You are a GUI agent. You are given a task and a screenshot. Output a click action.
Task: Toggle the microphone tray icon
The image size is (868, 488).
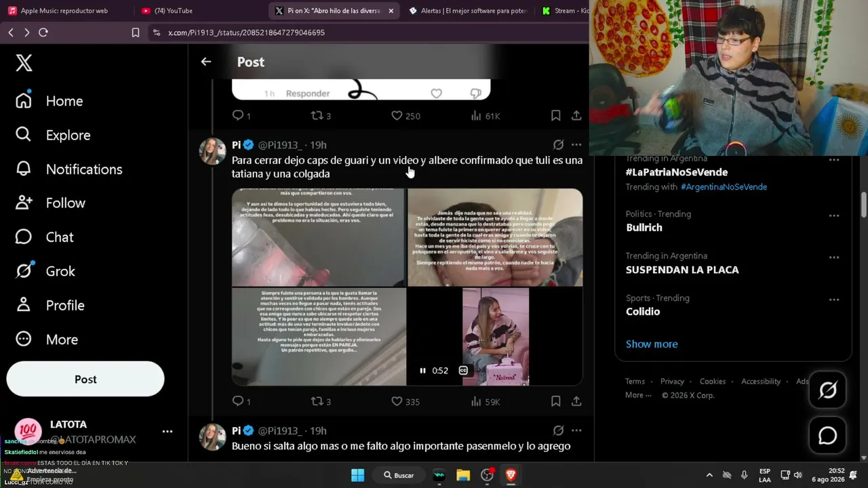pos(744,475)
